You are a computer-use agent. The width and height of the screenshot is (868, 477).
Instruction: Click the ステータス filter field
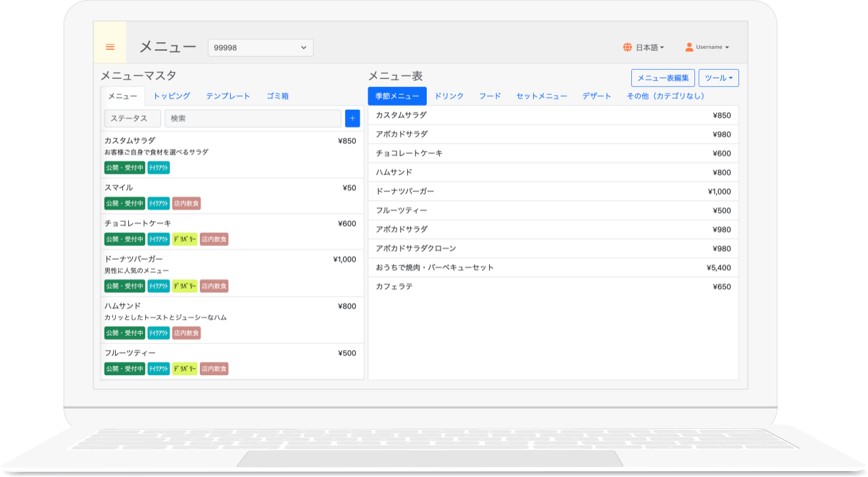coord(132,118)
